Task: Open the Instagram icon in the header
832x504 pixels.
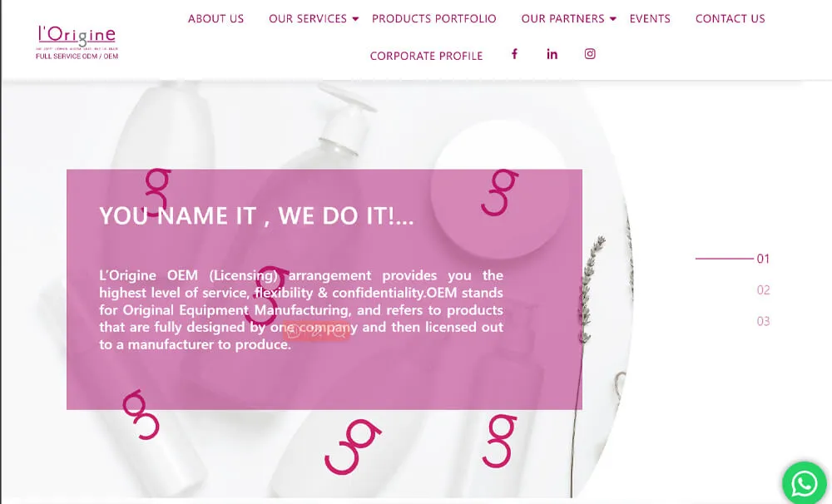Action: point(590,53)
